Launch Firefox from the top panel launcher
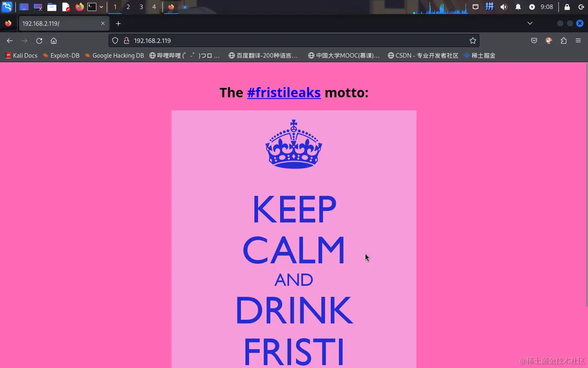The image size is (588, 368). pyautogui.click(x=80, y=7)
